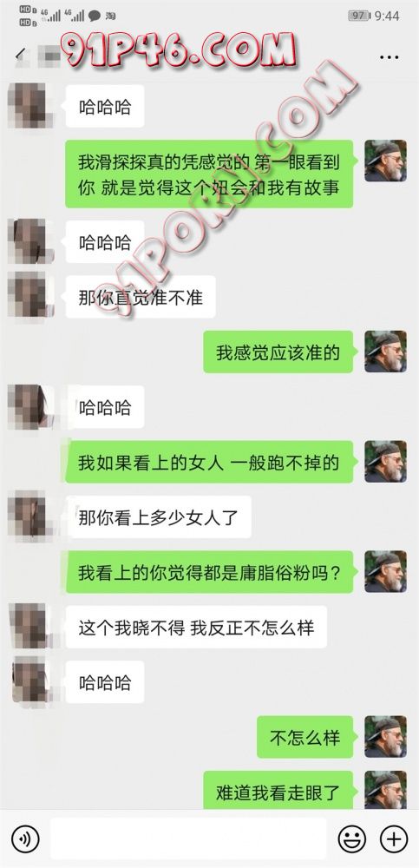Tap the 9:44 clock in status bar
The image size is (419, 868).
tap(386, 16)
